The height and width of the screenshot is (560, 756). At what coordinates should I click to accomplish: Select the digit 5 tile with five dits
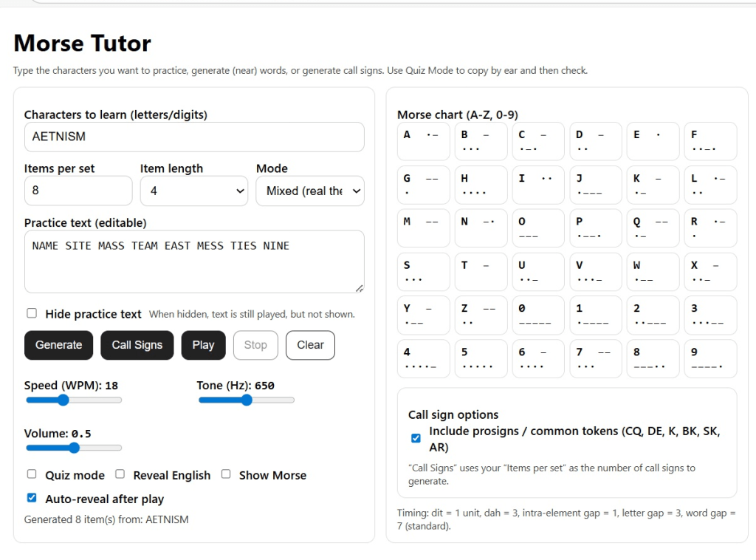(481, 358)
